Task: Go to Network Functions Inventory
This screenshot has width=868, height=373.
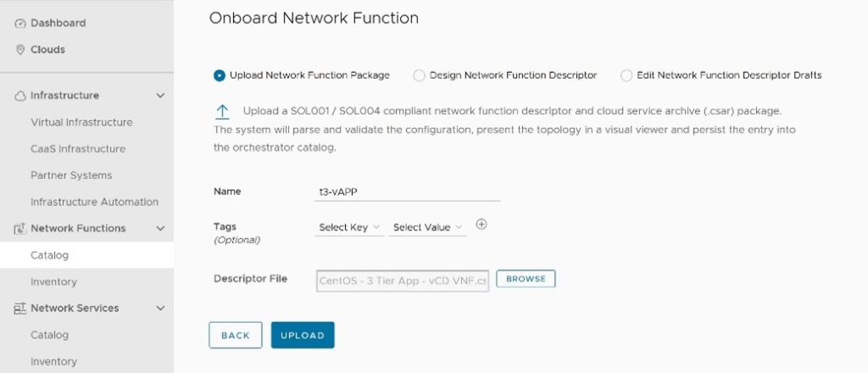Action: click(53, 281)
